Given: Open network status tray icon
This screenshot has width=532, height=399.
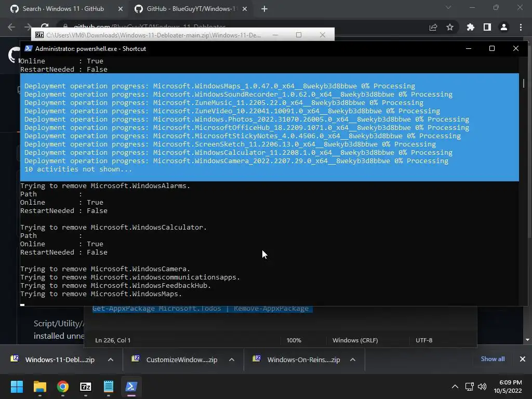Looking at the screenshot, I should click(x=470, y=387).
